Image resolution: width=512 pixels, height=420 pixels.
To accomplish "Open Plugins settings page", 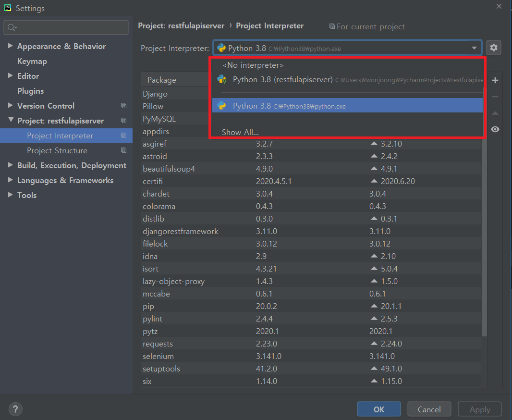I will (x=30, y=91).
